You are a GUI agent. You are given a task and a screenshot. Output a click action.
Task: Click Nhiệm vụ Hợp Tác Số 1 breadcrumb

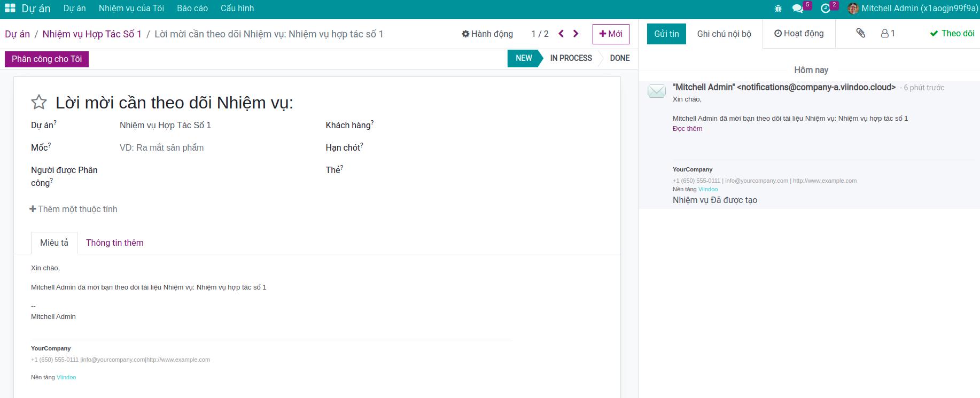tap(92, 34)
